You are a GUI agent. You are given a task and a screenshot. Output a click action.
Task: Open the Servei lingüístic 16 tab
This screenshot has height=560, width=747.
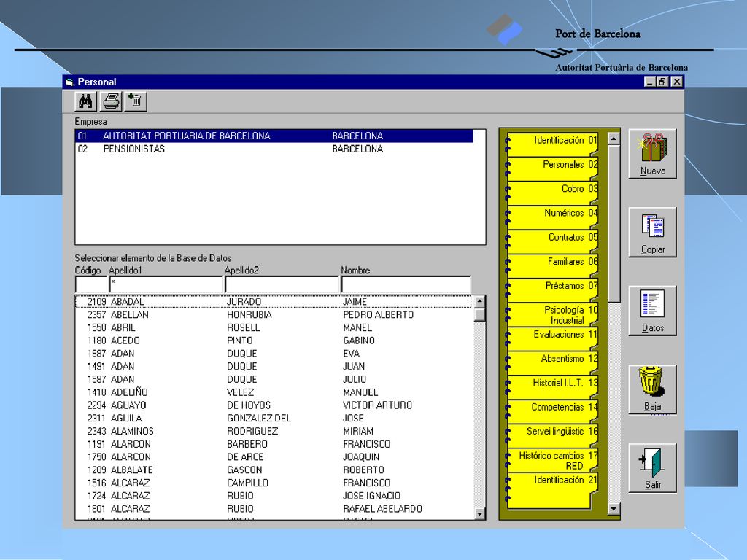(x=553, y=435)
